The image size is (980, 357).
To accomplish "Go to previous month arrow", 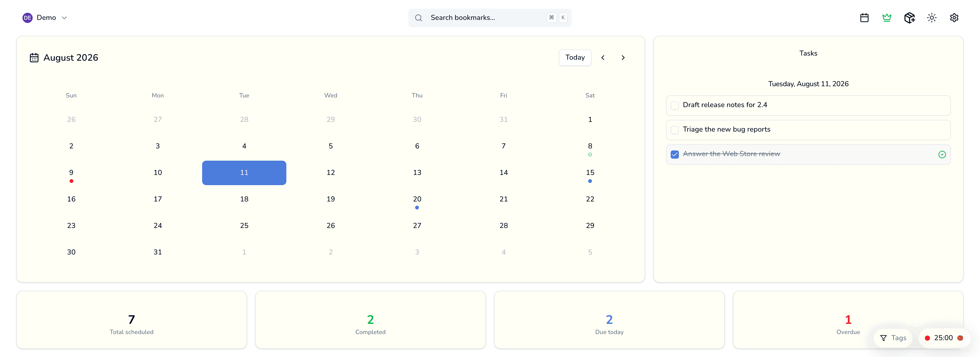I will (x=603, y=58).
